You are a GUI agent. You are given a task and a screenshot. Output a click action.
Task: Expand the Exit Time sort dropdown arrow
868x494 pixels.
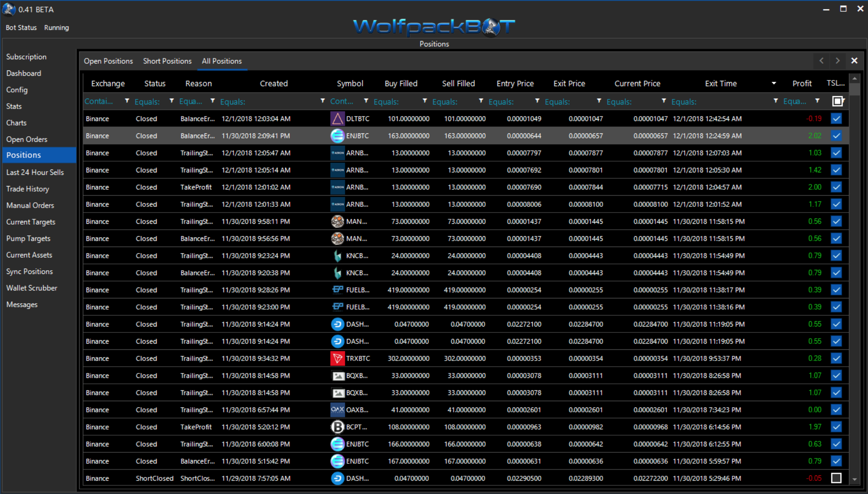(x=773, y=84)
